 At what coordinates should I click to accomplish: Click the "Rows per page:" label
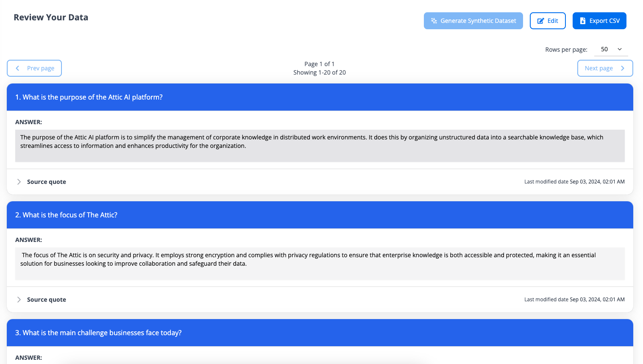(x=566, y=50)
